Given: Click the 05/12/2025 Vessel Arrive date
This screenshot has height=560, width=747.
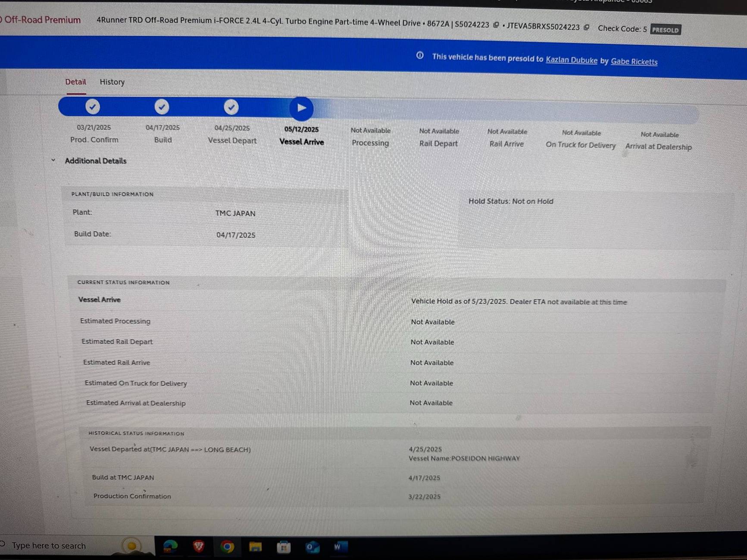Looking at the screenshot, I should (301, 129).
